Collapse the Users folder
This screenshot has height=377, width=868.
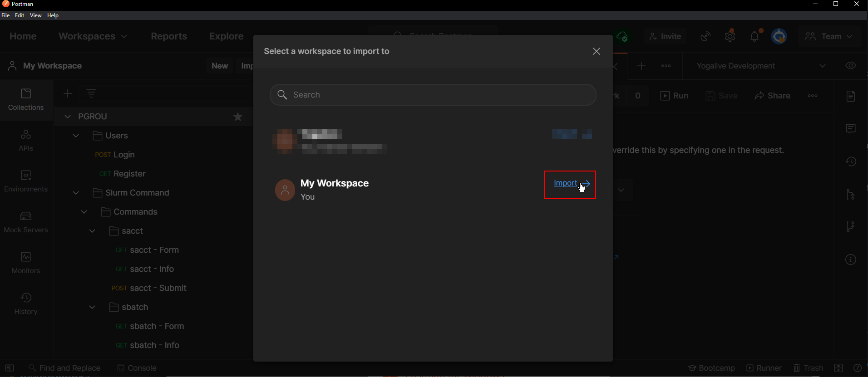tap(76, 136)
